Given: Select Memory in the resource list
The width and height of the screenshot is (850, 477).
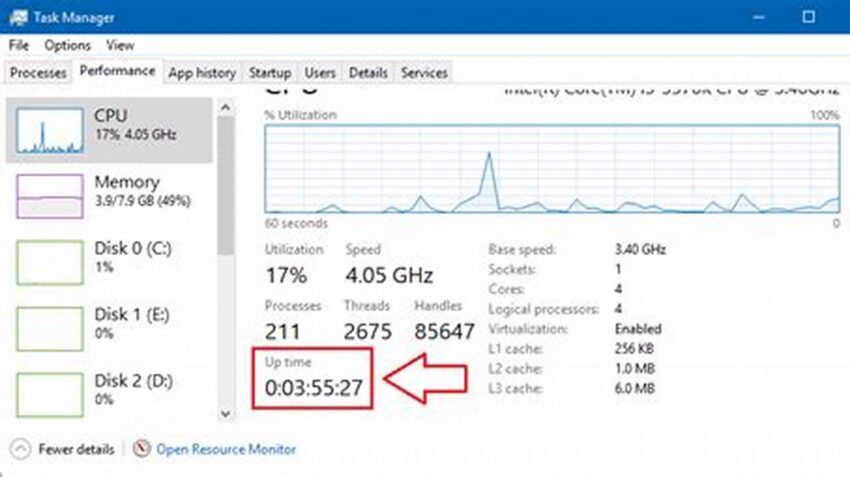Looking at the screenshot, I should pos(109,196).
